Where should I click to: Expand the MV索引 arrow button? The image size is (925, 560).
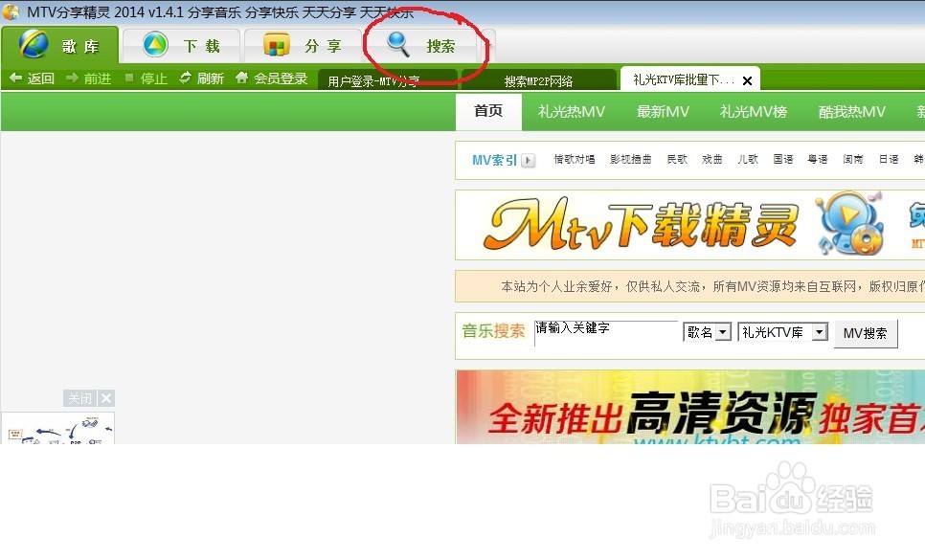528,160
